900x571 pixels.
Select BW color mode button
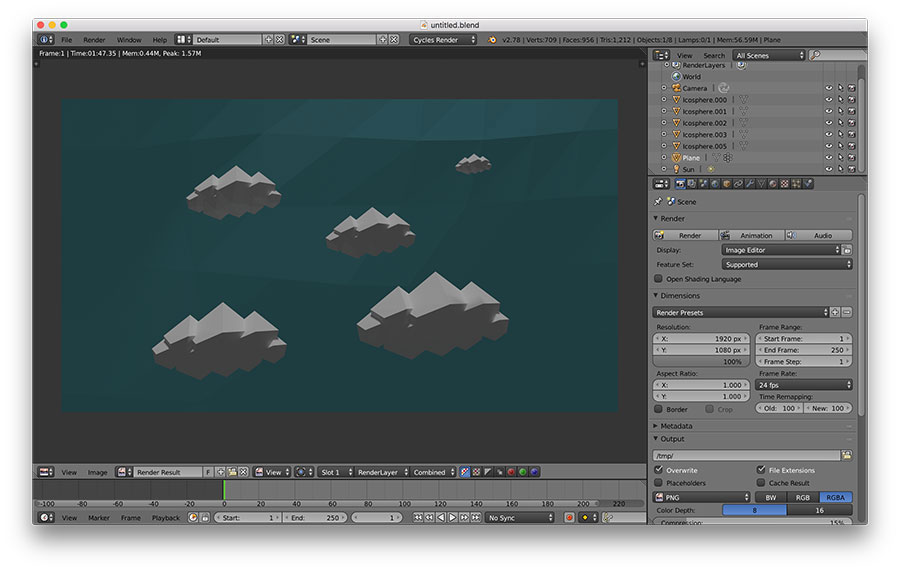[771, 497]
